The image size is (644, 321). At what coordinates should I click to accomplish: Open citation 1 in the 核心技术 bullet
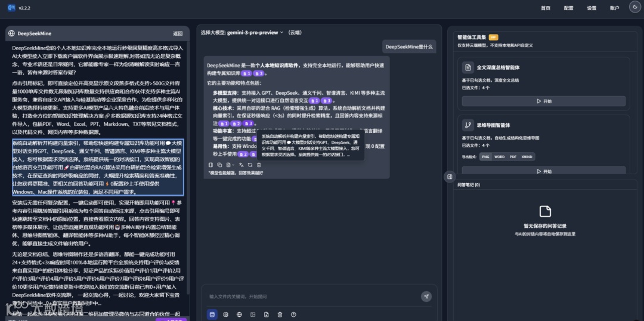click(224, 124)
